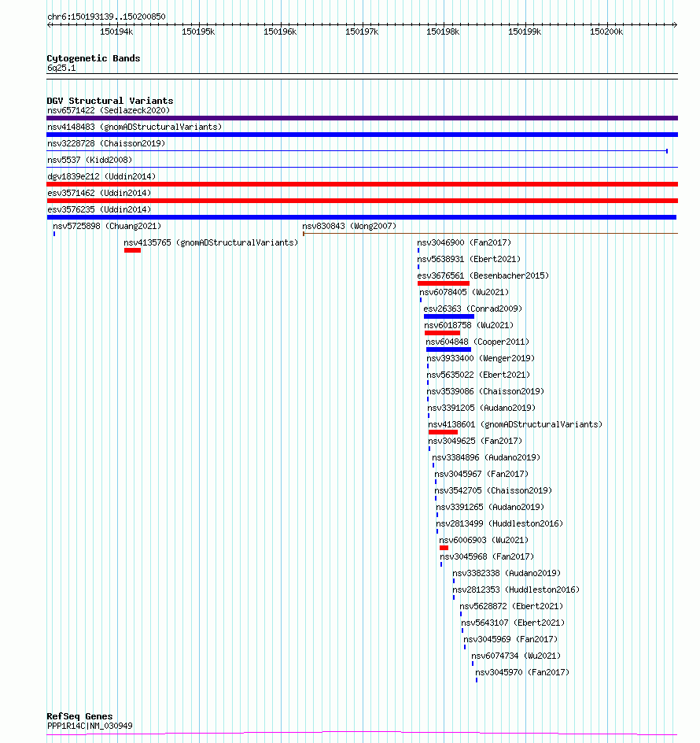This screenshot has width=700, height=743.
Task: Open nsv830843 (Wong2007) variant label
Action: pos(349,227)
